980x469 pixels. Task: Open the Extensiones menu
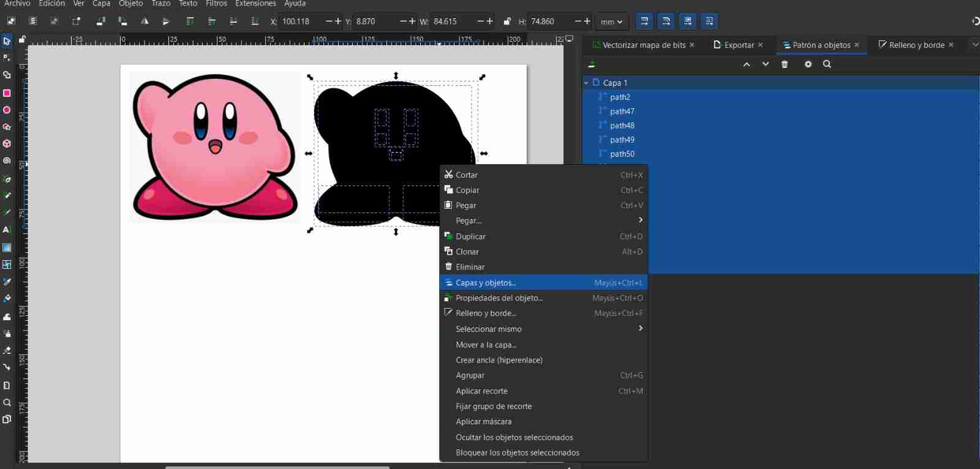[255, 4]
